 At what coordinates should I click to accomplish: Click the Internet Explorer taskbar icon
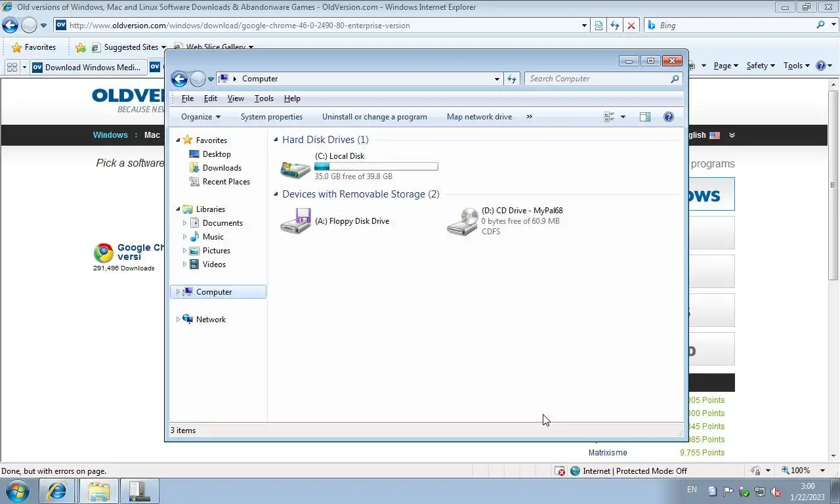point(57,491)
